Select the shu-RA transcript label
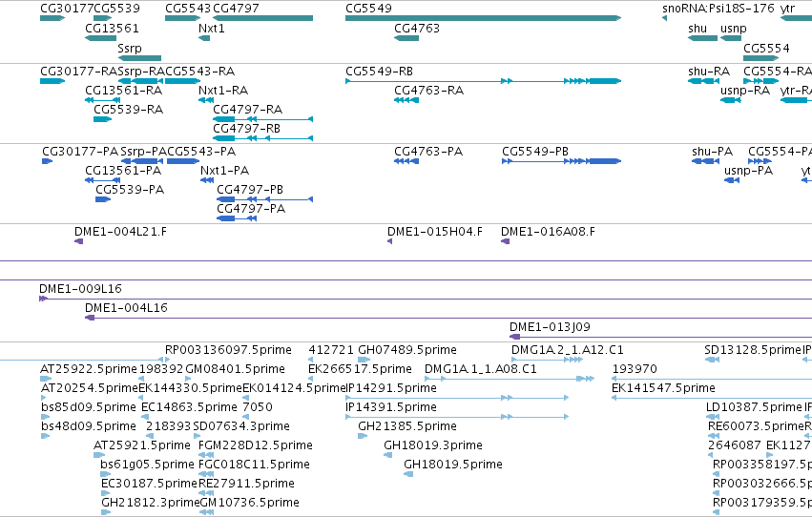This screenshot has height=517, width=812. pyautogui.click(x=709, y=72)
